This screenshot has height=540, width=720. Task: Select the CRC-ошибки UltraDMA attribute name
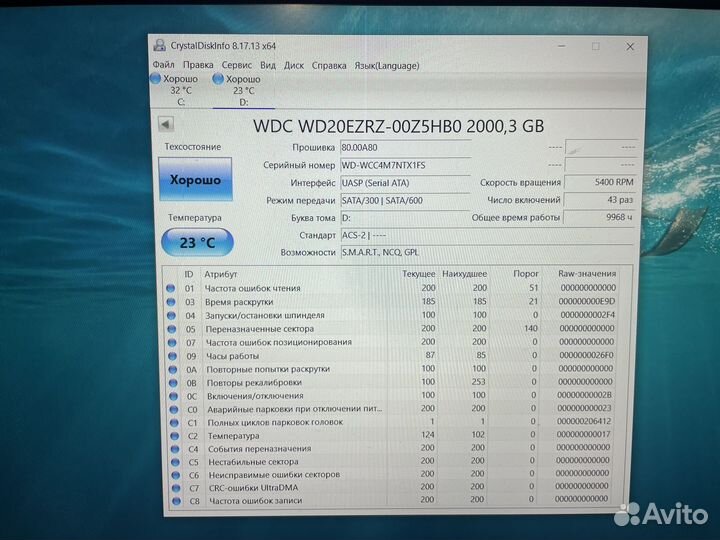pos(253,488)
